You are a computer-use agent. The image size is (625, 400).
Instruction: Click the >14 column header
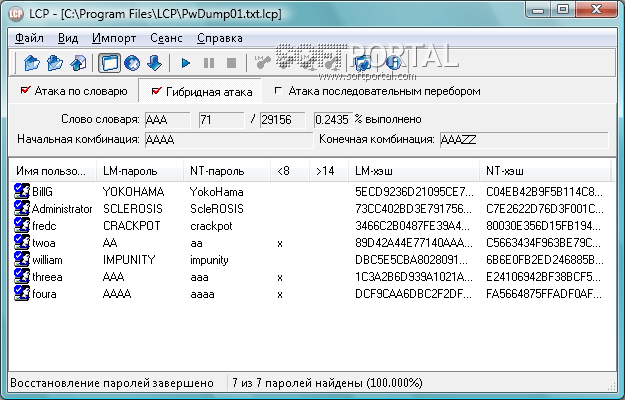point(329,171)
